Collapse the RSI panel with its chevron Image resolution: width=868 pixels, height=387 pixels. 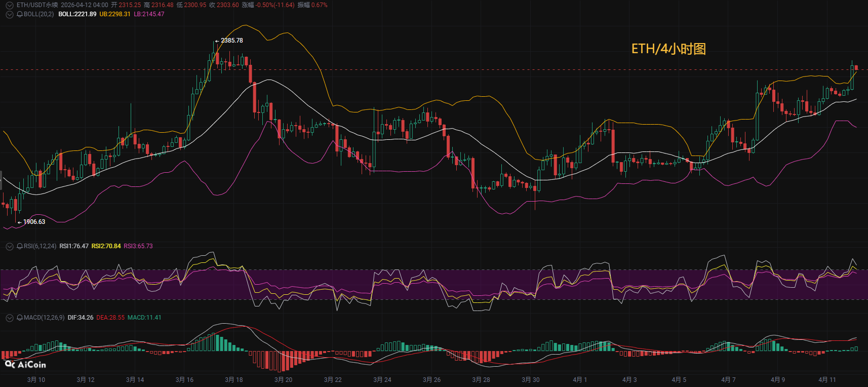pyautogui.click(x=9, y=246)
